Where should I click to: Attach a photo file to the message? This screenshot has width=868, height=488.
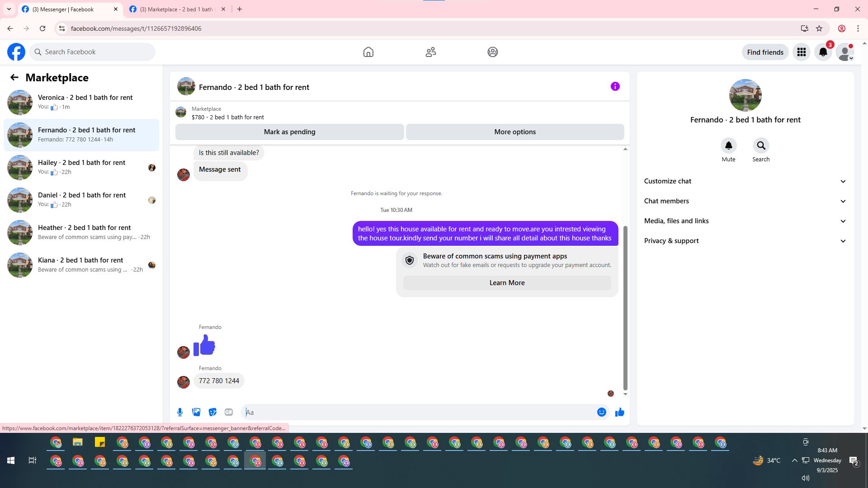(x=196, y=412)
